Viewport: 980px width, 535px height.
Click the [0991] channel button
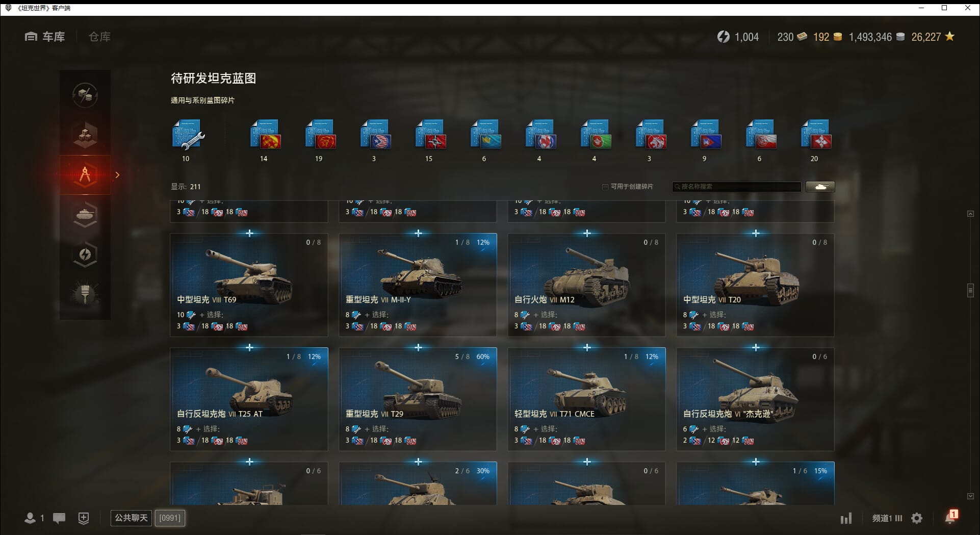click(x=170, y=518)
